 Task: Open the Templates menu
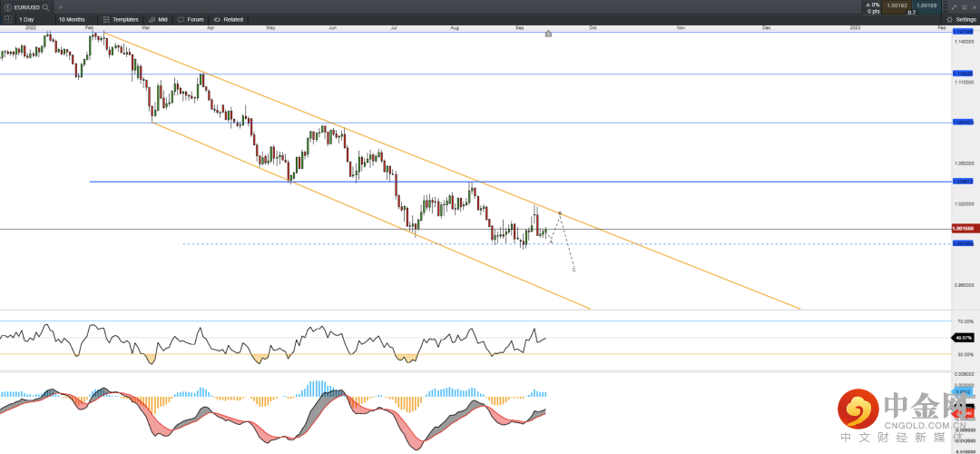click(x=121, y=19)
